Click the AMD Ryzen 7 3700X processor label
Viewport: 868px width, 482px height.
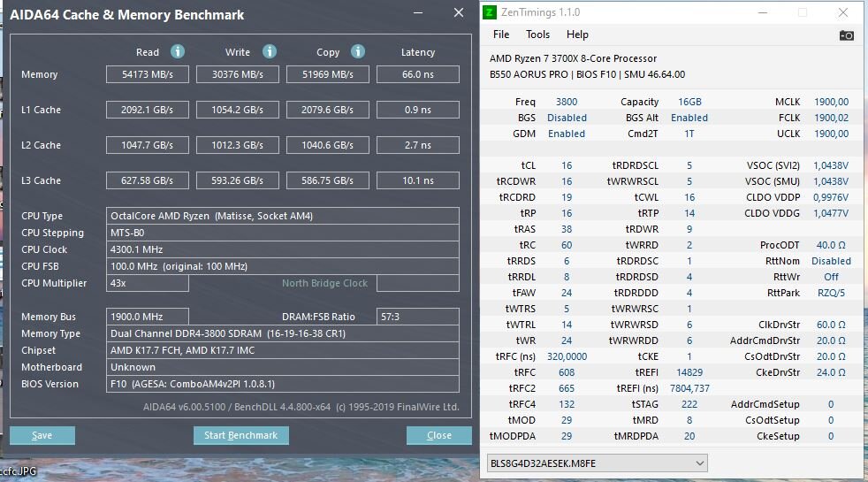[573, 58]
